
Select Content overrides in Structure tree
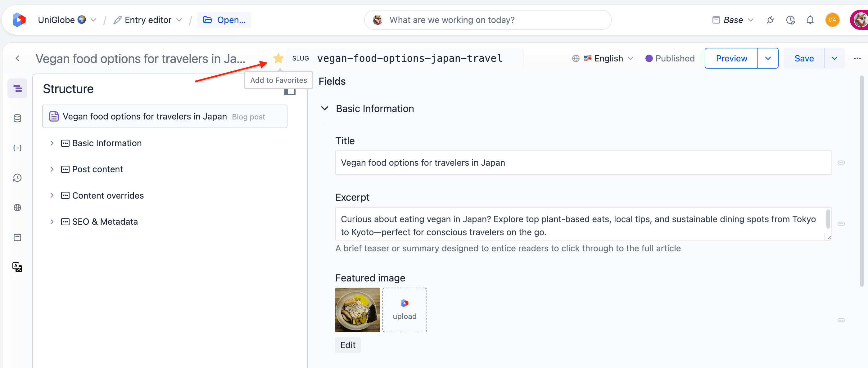click(x=108, y=195)
